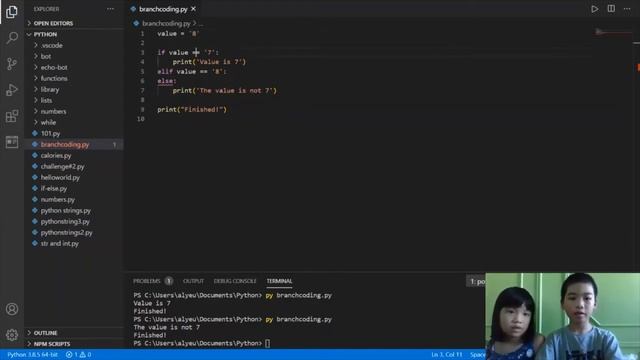640x360 pixels.
Task: Click the elif value == '8' line
Action: tap(192, 71)
